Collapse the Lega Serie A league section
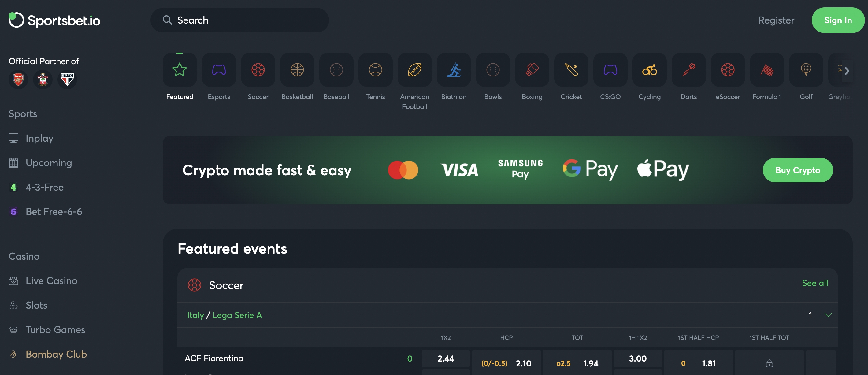Viewport: 868px width, 375px height. point(828,315)
